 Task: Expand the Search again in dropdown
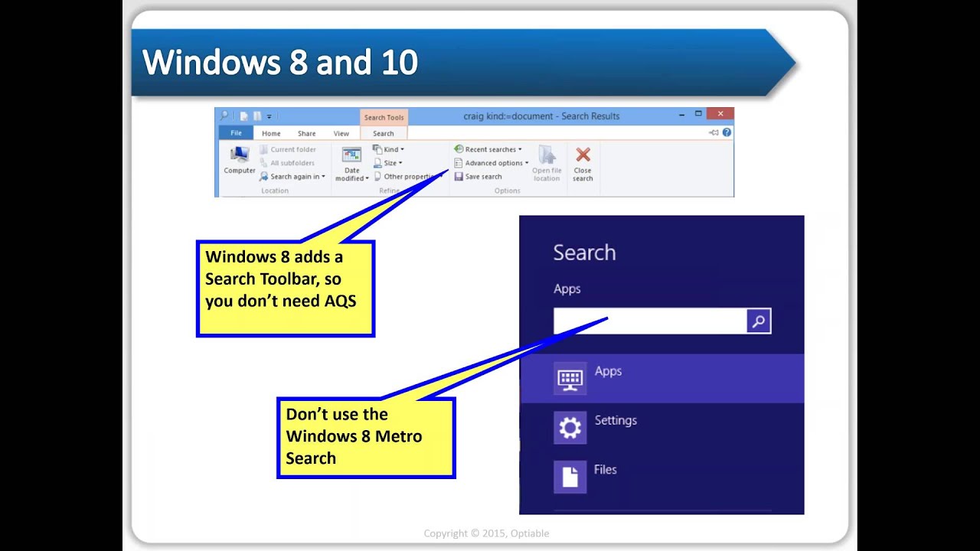click(x=292, y=177)
